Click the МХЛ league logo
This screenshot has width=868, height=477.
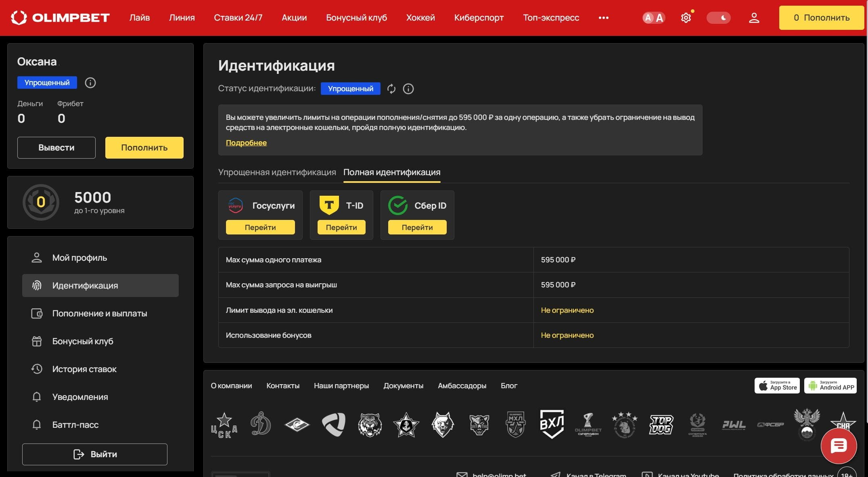click(x=515, y=425)
